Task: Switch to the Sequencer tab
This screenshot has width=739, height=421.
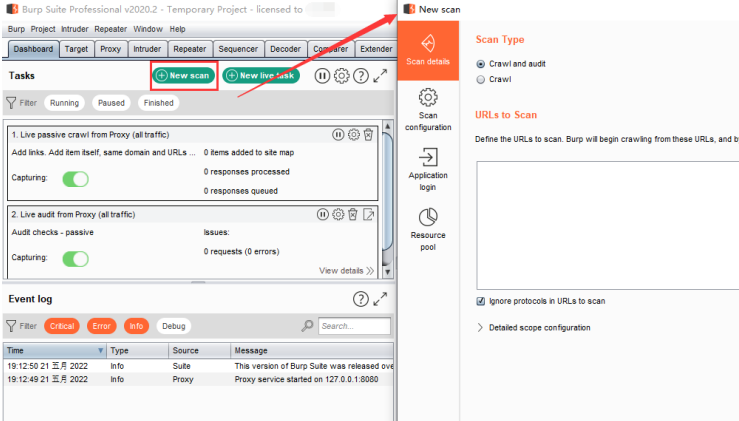Action: click(x=238, y=49)
